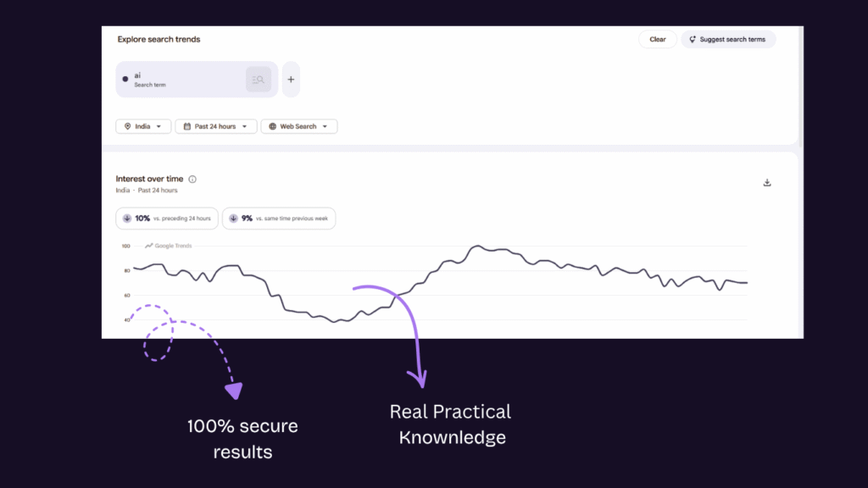Expand the India region dropdown
Screen dimensions: 868x488
(143, 126)
